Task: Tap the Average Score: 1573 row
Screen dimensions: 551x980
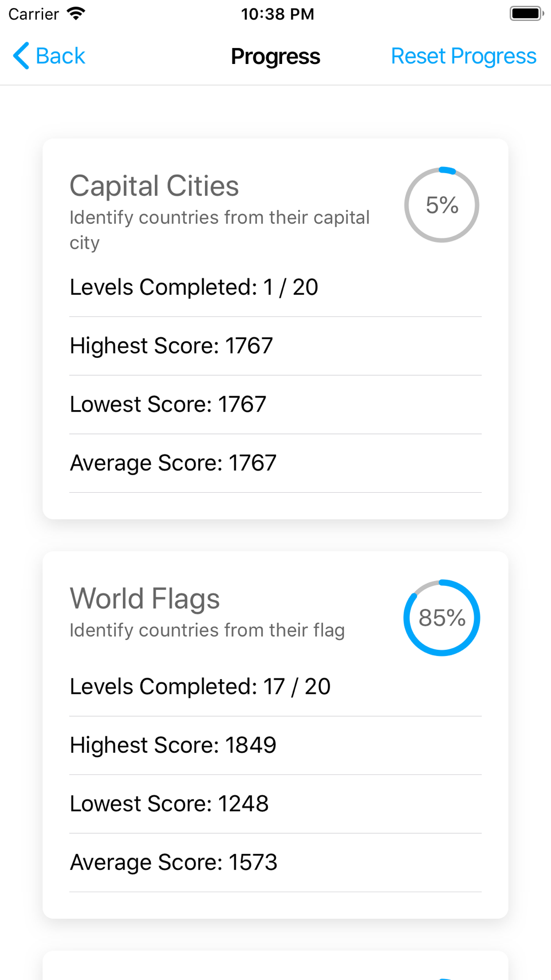Action: (275, 863)
